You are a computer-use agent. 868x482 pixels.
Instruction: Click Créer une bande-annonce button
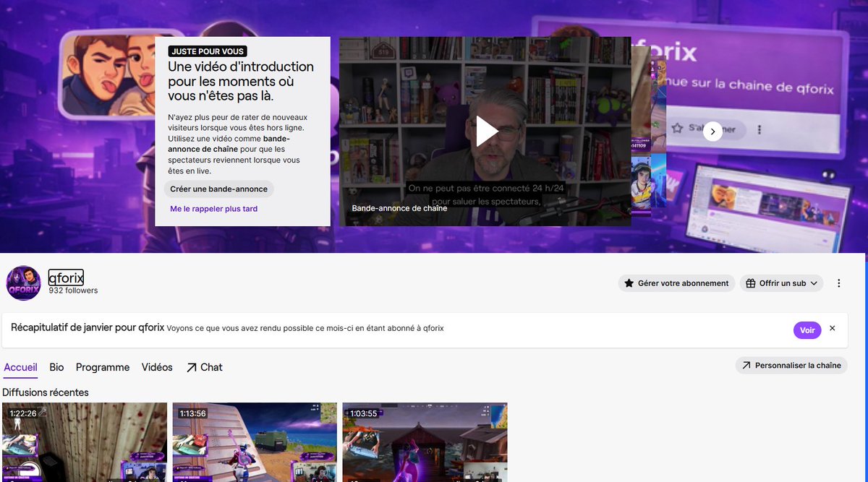pyautogui.click(x=218, y=189)
